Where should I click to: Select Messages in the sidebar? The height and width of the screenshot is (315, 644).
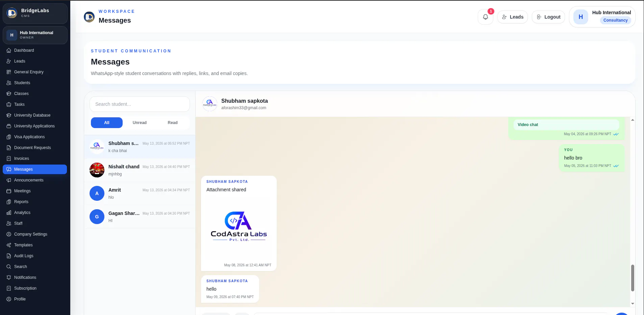point(35,169)
